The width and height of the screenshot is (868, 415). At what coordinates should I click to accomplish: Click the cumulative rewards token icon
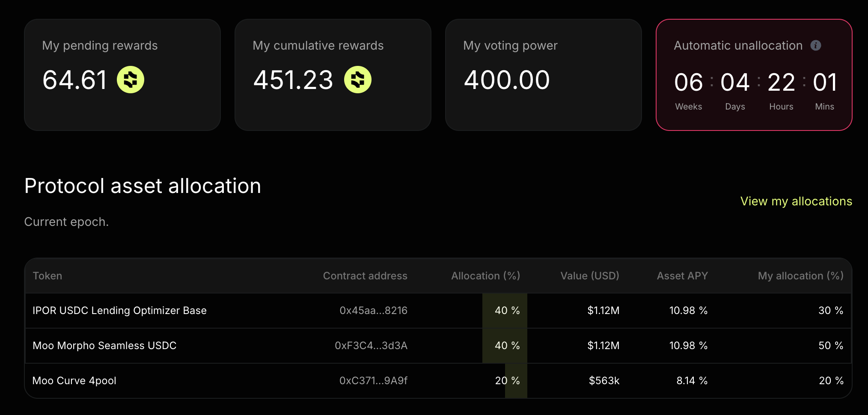(358, 80)
